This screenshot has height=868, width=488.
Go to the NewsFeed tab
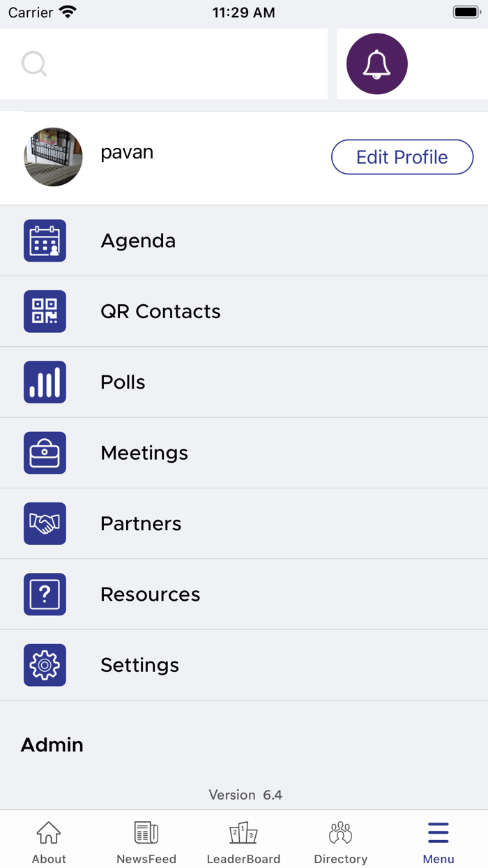[146, 842]
